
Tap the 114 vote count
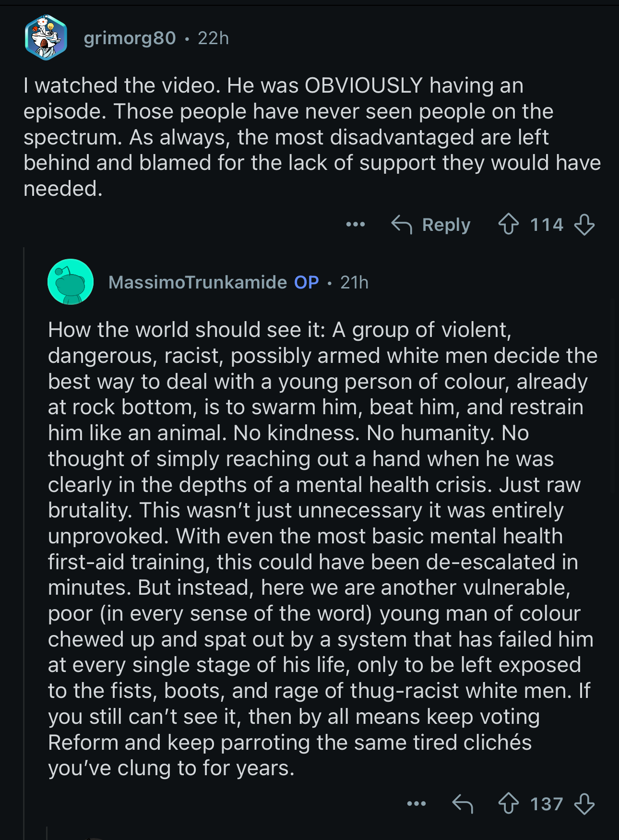pos(546,225)
